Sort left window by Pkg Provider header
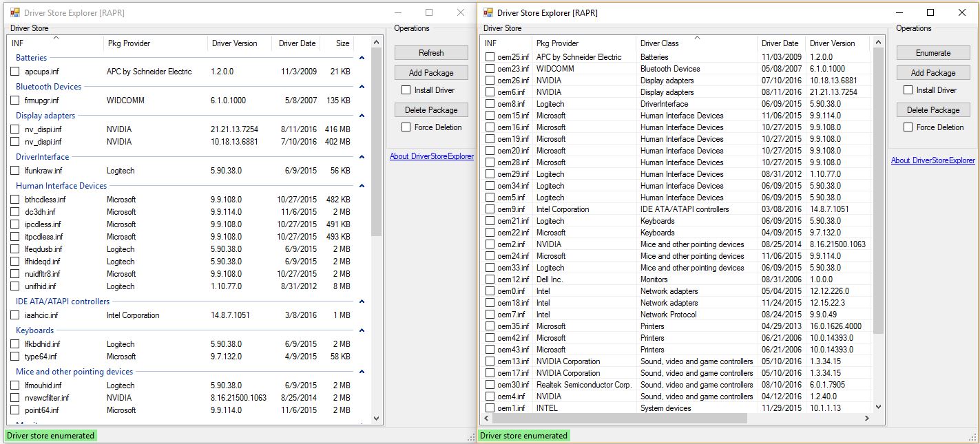The height and width of the screenshot is (444, 980). 156,43
